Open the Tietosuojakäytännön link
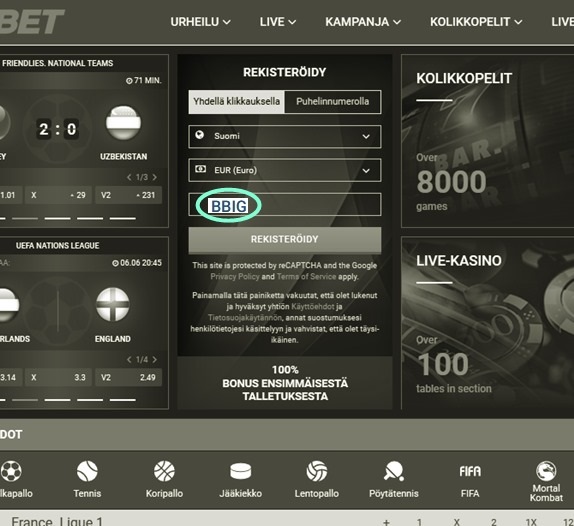 click(x=245, y=317)
